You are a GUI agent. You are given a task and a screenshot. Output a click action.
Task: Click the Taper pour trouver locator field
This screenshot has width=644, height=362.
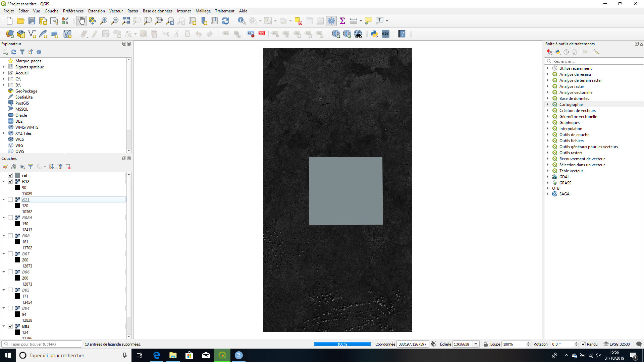(x=42, y=344)
